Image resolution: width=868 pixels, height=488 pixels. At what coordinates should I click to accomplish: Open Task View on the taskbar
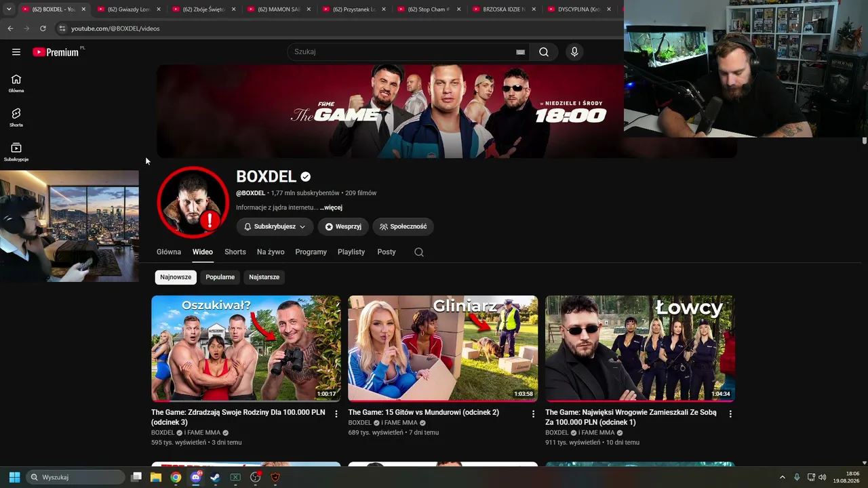click(x=136, y=477)
